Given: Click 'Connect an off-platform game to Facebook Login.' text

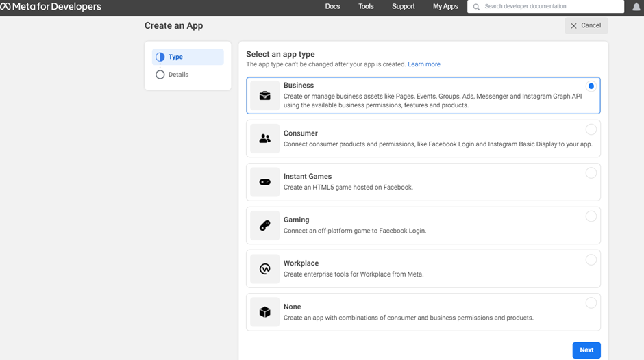Looking at the screenshot, I should click(355, 231).
